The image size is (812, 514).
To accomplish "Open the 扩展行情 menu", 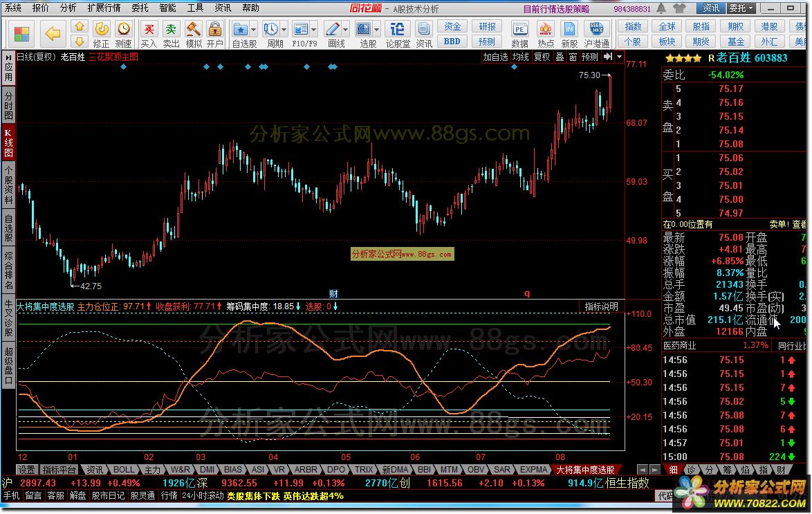I will tap(104, 8).
